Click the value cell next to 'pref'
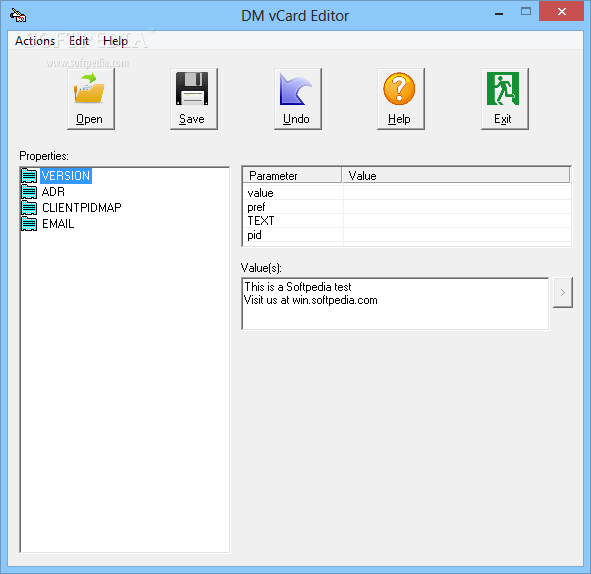 click(x=457, y=207)
